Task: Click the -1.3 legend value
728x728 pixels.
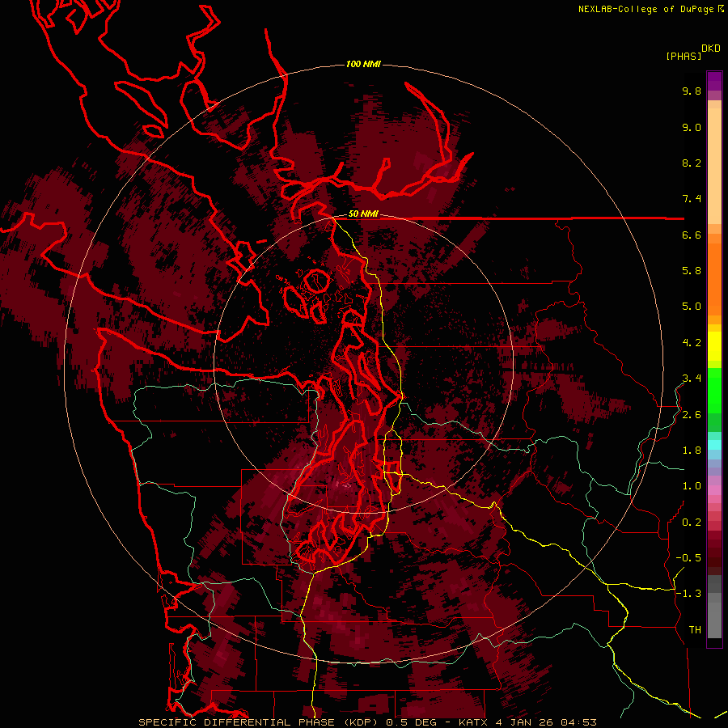Action: 688,594
